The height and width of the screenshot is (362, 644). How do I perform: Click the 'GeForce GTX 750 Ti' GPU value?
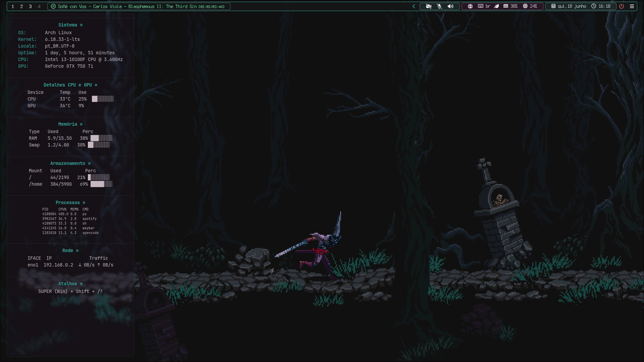(69, 66)
